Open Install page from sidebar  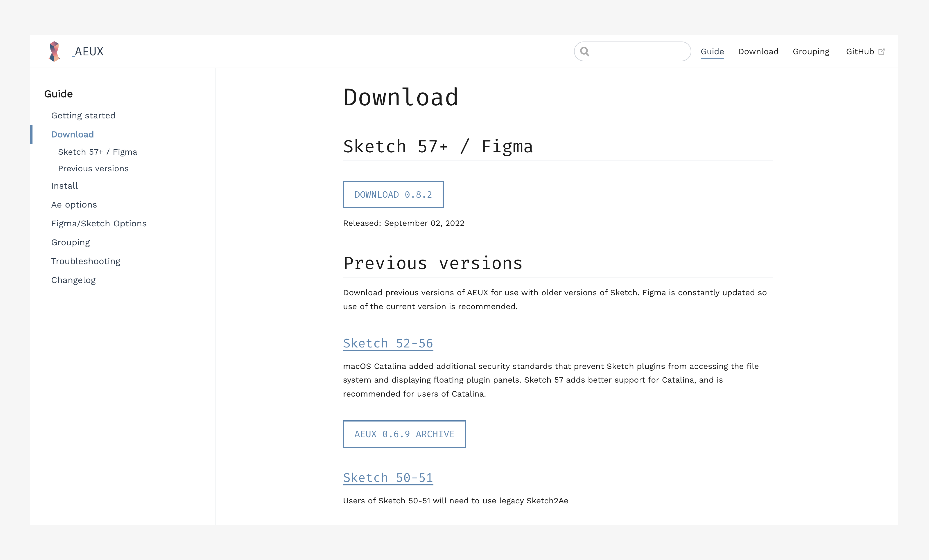pyautogui.click(x=65, y=186)
